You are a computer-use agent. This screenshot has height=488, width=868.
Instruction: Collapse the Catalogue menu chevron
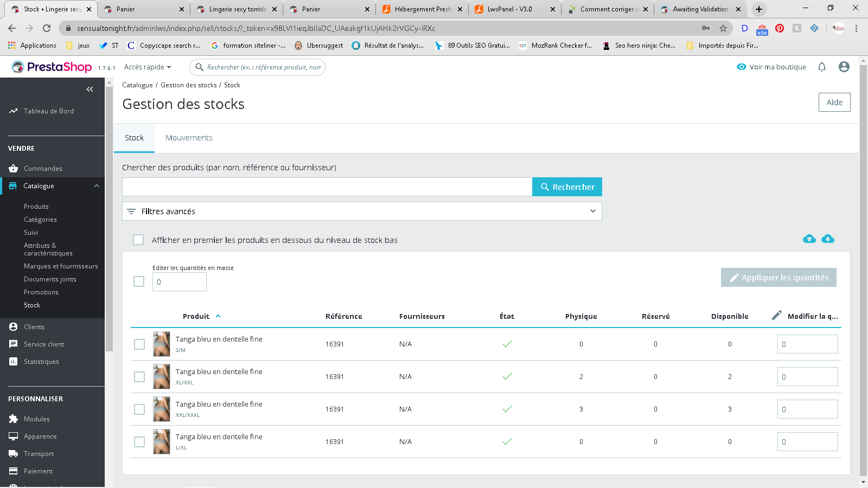tap(97, 186)
